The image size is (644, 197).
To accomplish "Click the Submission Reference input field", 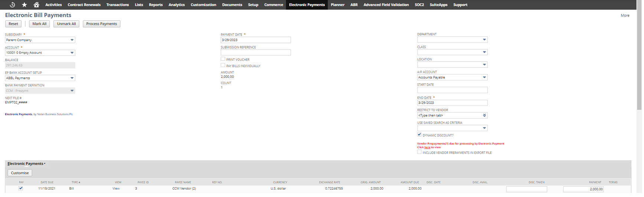I will [255, 53].
